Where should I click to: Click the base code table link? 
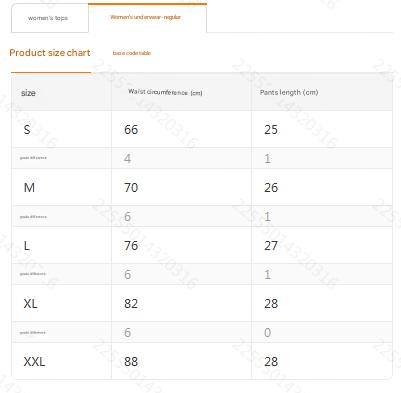132,53
